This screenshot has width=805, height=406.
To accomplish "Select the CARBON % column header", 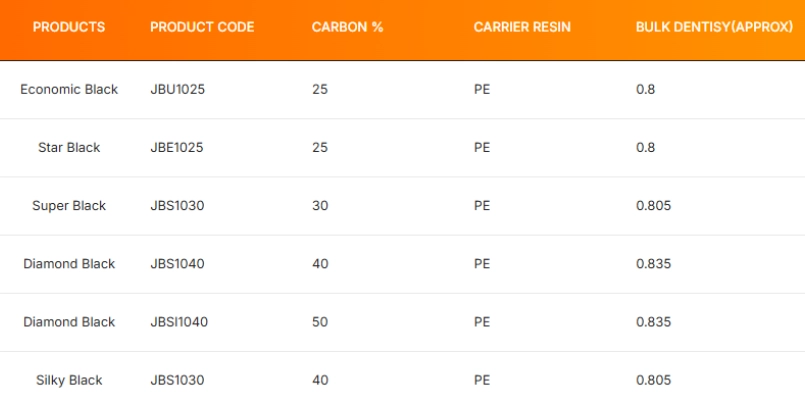I will [x=347, y=27].
